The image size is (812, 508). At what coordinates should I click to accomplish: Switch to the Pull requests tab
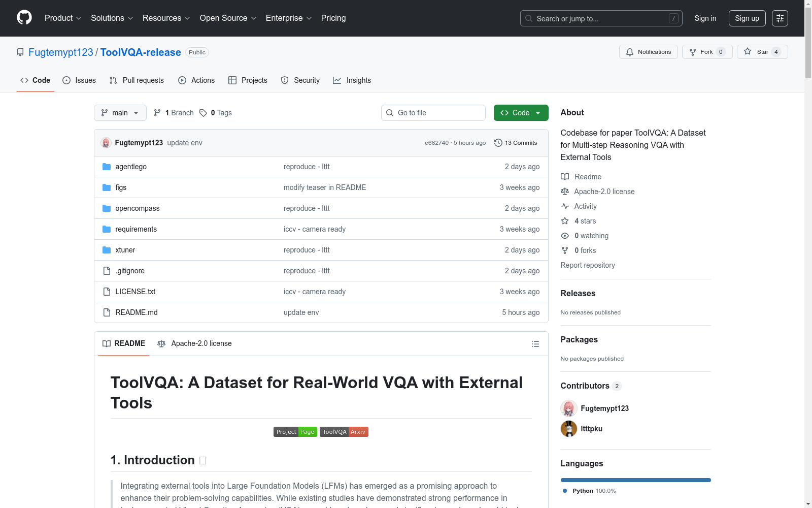click(x=137, y=80)
